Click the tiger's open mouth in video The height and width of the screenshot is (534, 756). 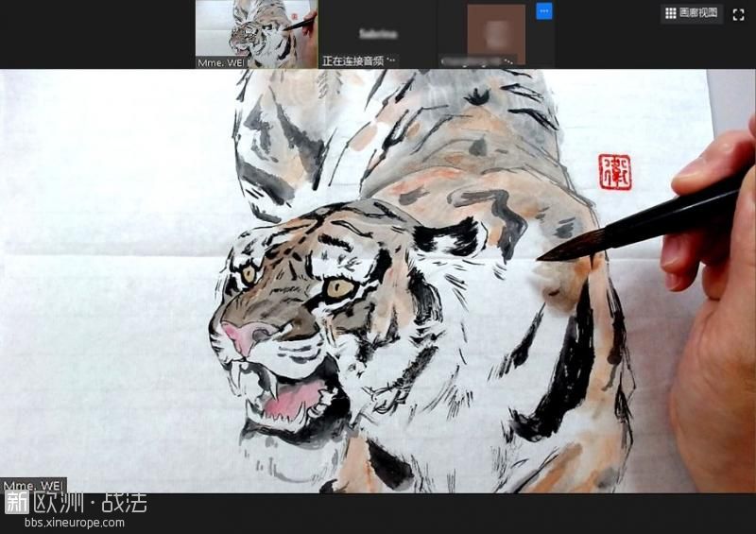(288, 395)
